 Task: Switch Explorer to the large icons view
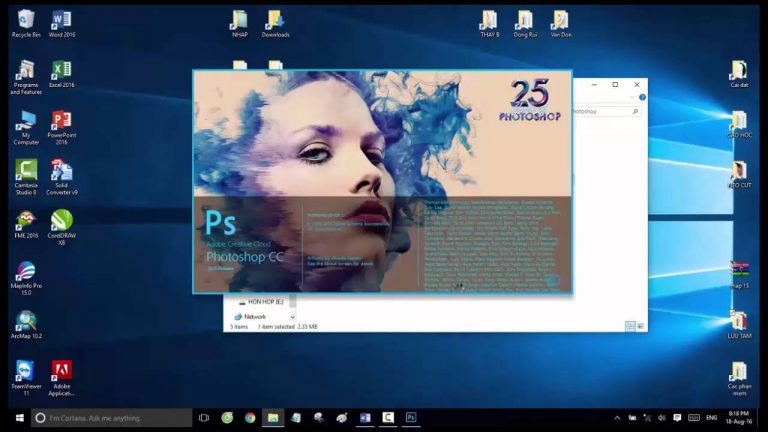pos(640,326)
